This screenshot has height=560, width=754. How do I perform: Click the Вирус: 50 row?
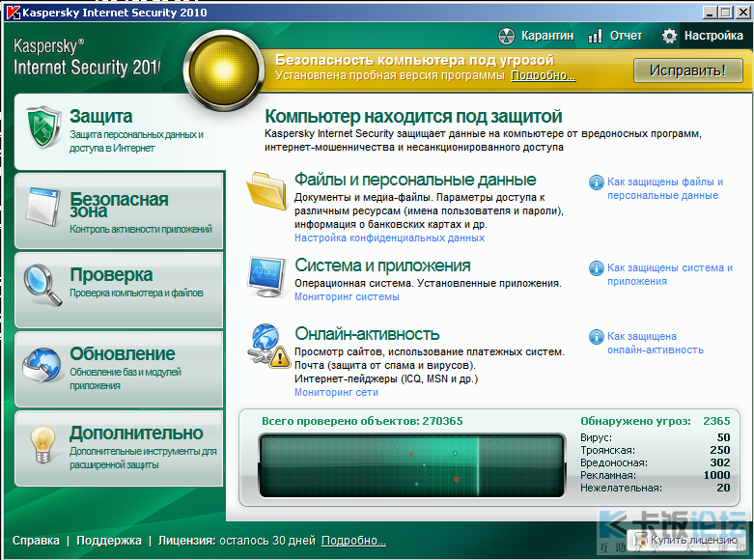tap(655, 437)
